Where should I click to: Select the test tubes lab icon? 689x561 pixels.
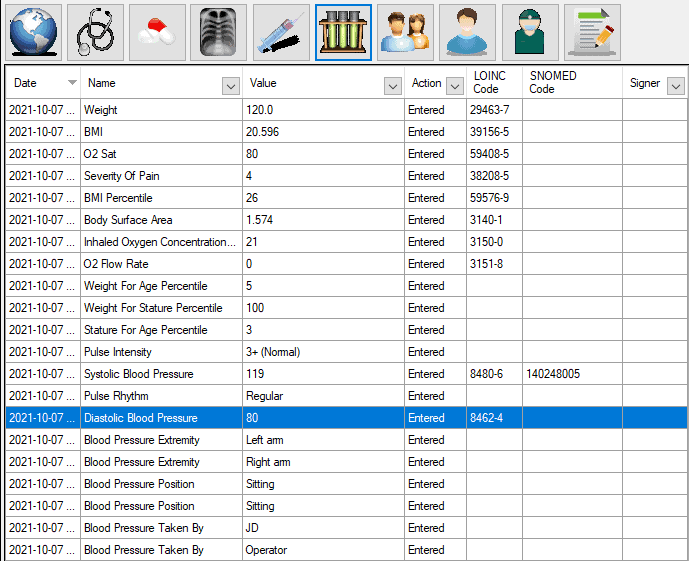pos(343,33)
